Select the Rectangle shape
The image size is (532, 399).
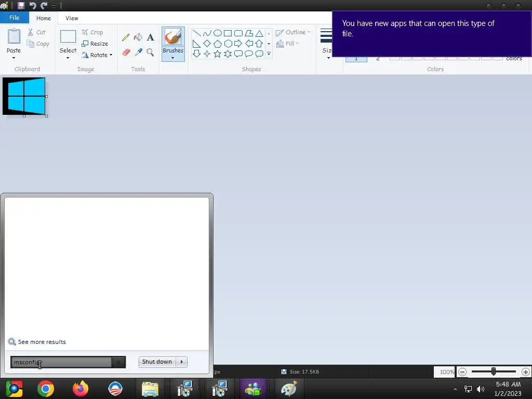(228, 33)
